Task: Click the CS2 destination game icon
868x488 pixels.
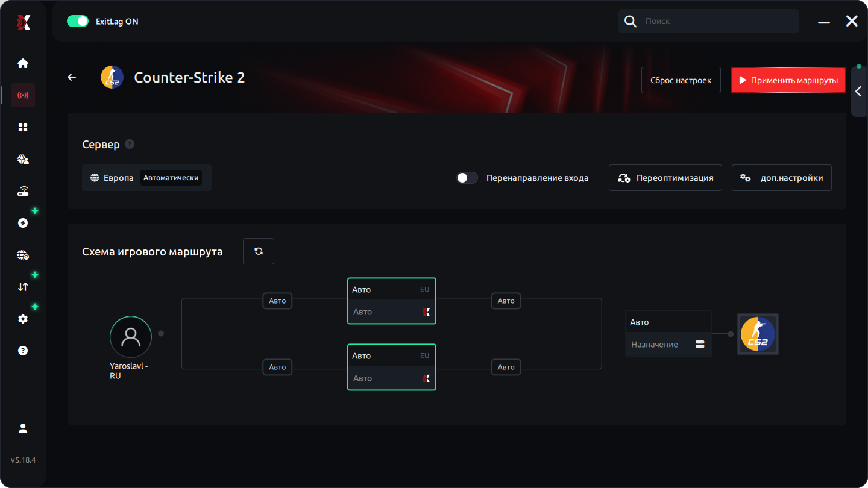Action: pos(758,334)
